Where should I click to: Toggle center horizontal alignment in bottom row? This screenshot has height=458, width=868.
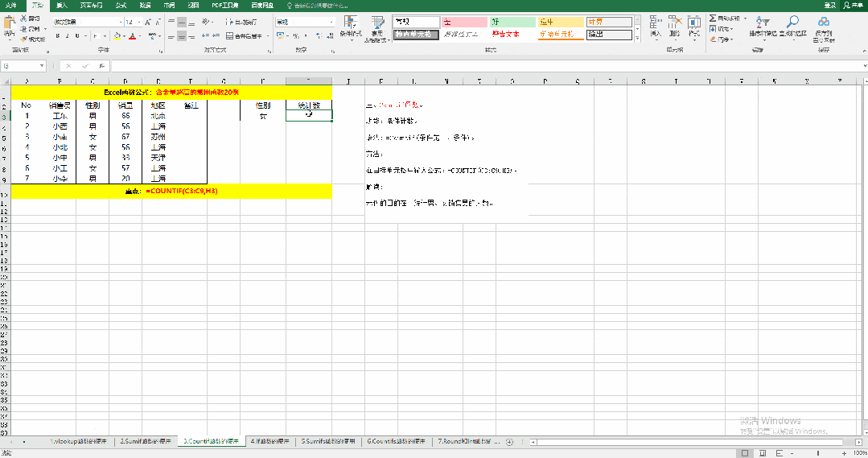click(x=182, y=36)
